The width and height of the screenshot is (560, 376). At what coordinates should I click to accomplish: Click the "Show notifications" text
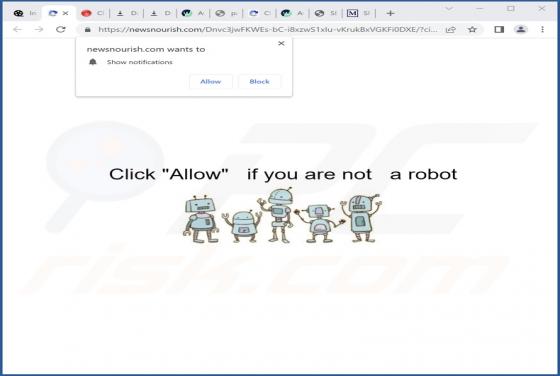point(140,62)
